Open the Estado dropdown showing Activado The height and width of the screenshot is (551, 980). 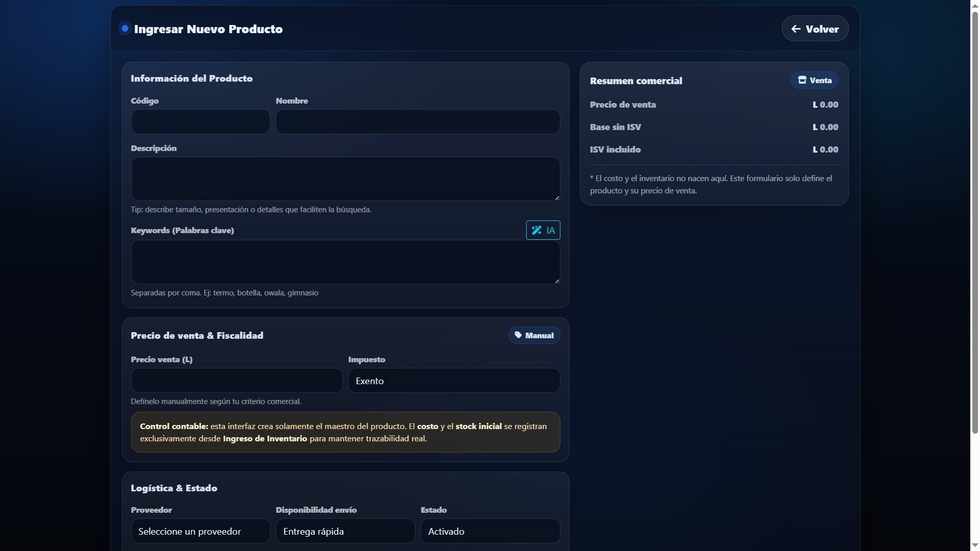point(489,531)
